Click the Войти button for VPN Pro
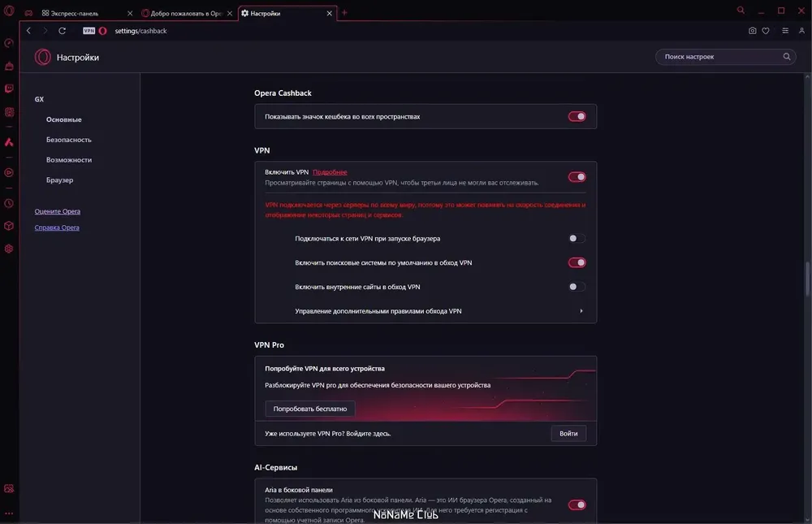The image size is (812, 524). point(568,433)
